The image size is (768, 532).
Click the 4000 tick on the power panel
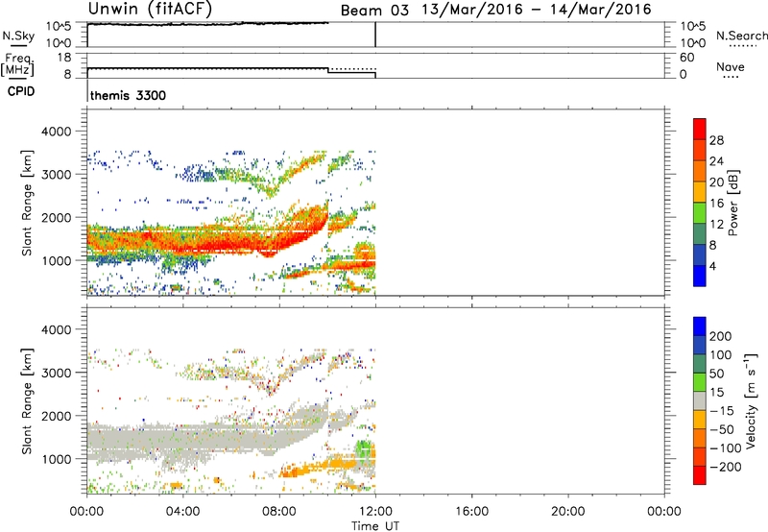click(57, 132)
